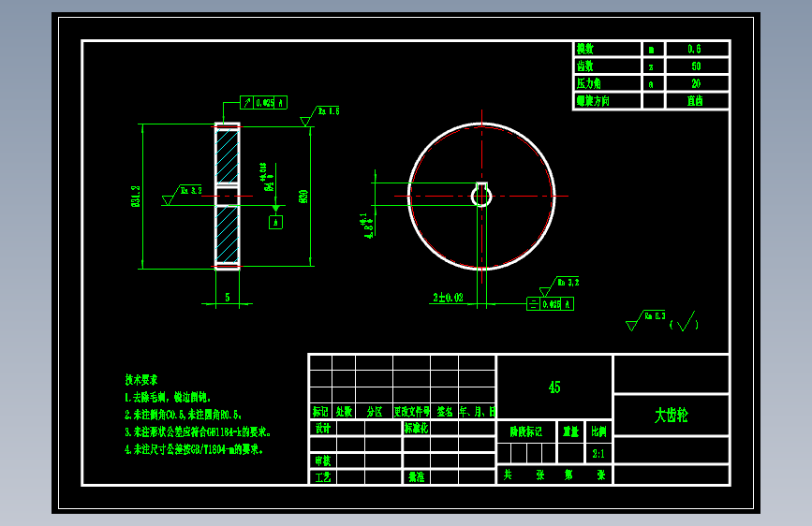Click the 4.8 keyway depth dimension

[368, 226]
